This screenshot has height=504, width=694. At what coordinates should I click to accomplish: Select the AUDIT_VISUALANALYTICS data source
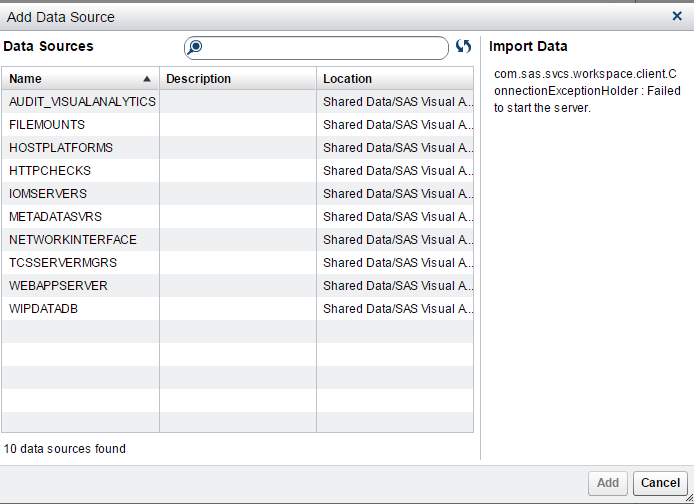82,101
